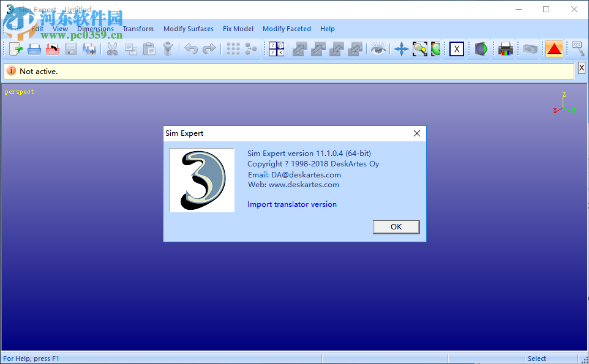Open the Transform menu
589x364 pixels.
click(138, 29)
